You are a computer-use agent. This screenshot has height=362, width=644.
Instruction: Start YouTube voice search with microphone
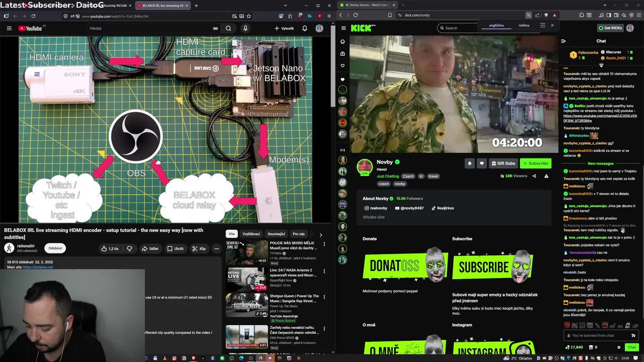[x=245, y=29]
